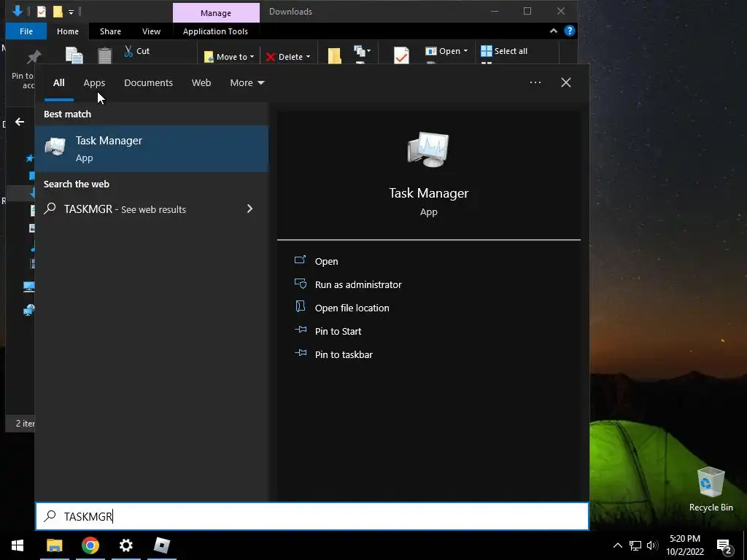
Task: Expand the More filter dropdown
Action: pyautogui.click(x=247, y=83)
